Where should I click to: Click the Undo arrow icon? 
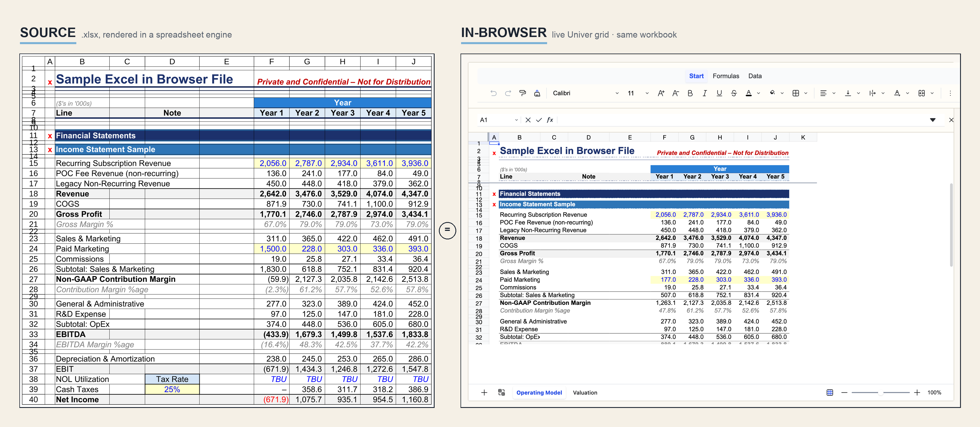pyautogui.click(x=494, y=93)
